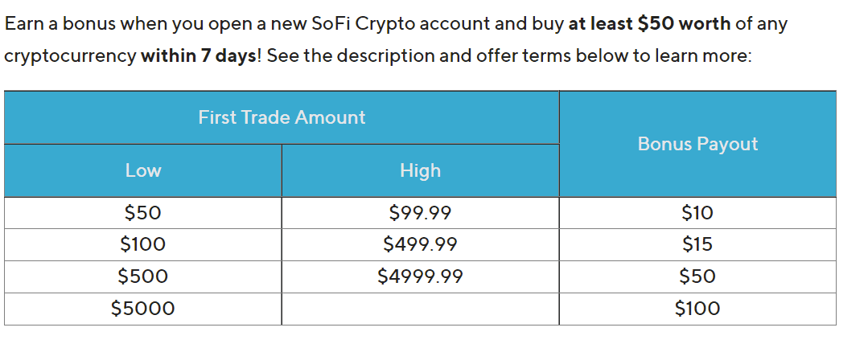The width and height of the screenshot is (868, 348).
Task: Click the bold 'at least $50 worth' text
Action: point(649,24)
